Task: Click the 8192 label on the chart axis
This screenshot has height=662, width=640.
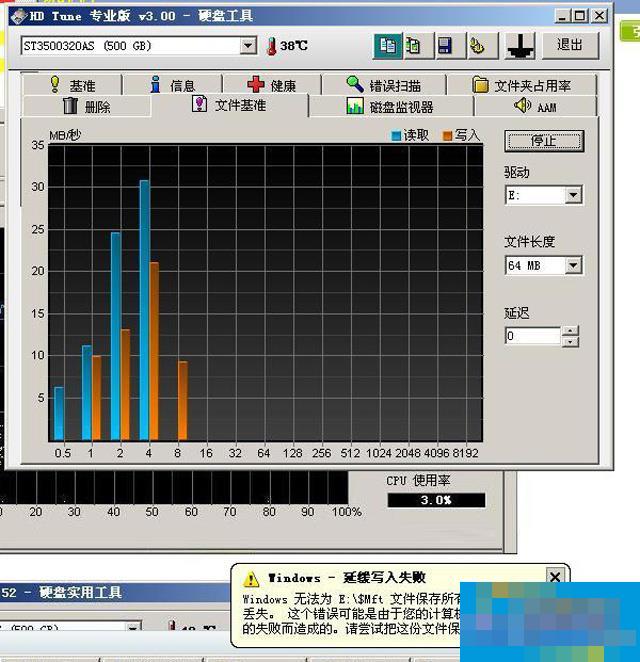Action: point(465,453)
